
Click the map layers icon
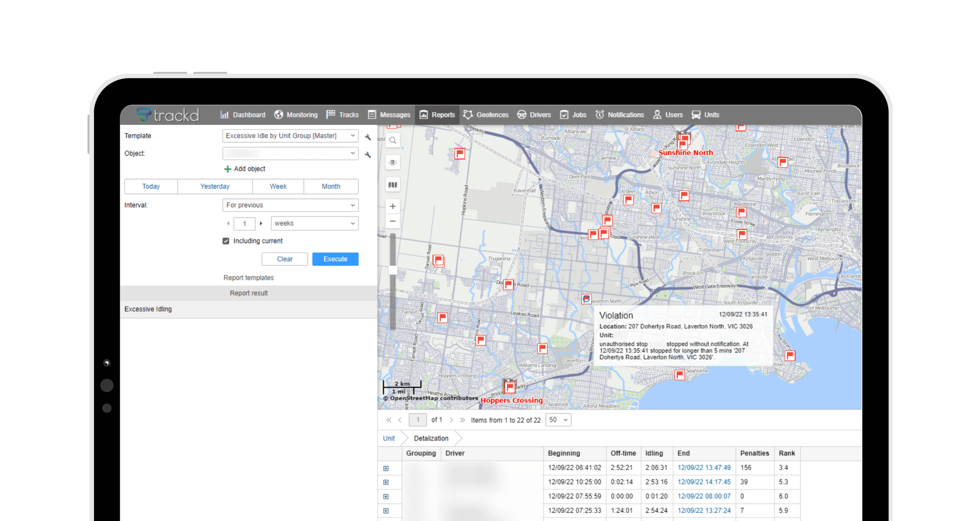click(392, 185)
